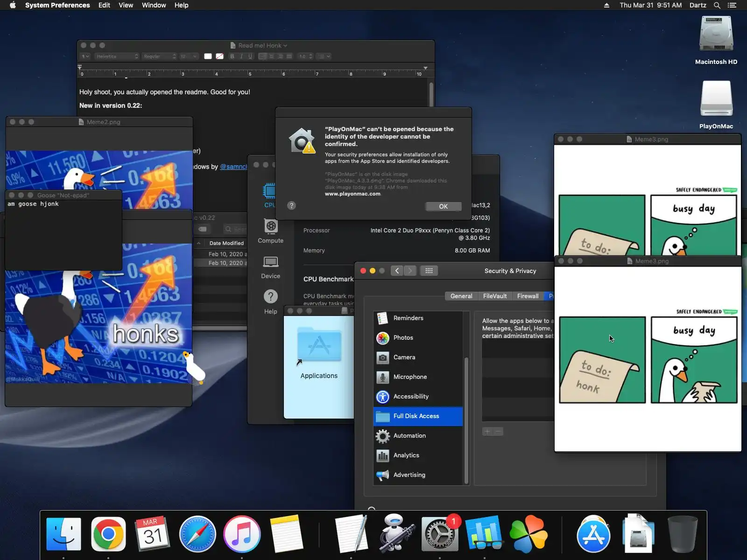Screen dimensions: 747x560
Task: Open the Apple menu
Action: (13, 5)
